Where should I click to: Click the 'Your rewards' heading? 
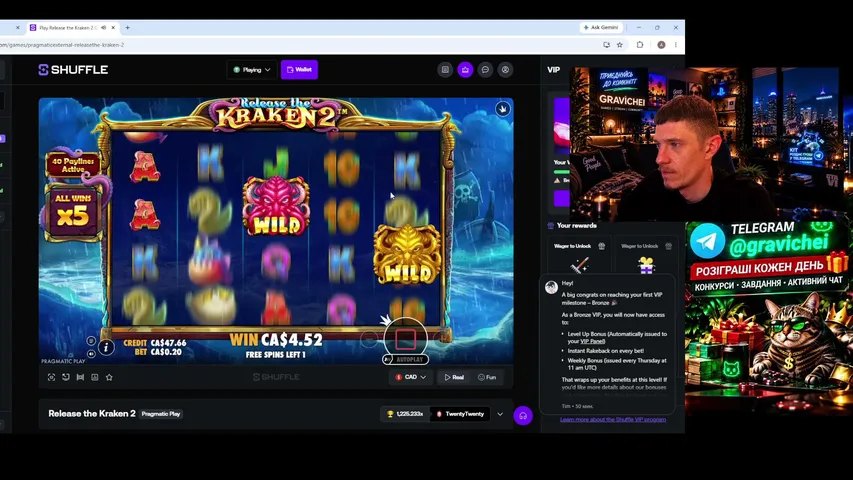pos(577,225)
